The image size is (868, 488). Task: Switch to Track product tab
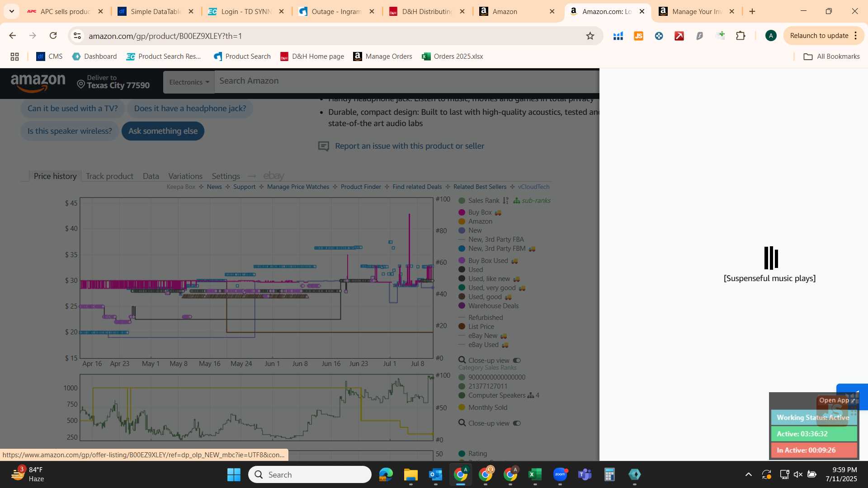[109, 176]
